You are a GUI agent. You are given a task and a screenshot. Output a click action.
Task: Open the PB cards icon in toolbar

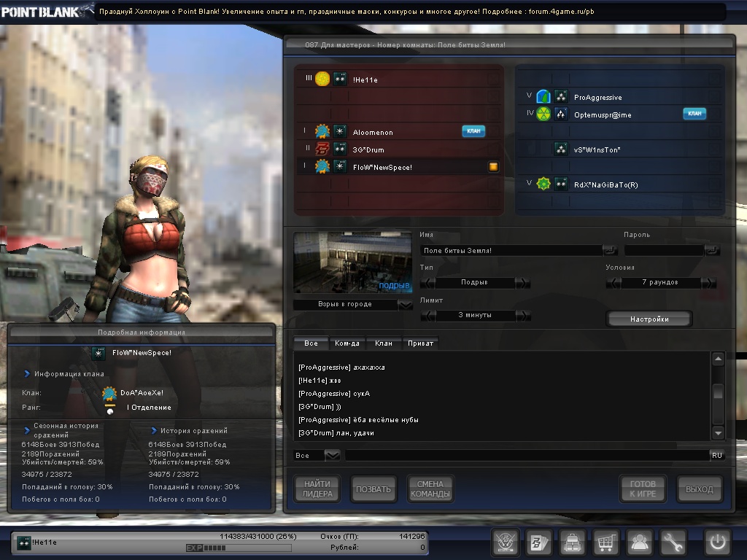(539, 542)
